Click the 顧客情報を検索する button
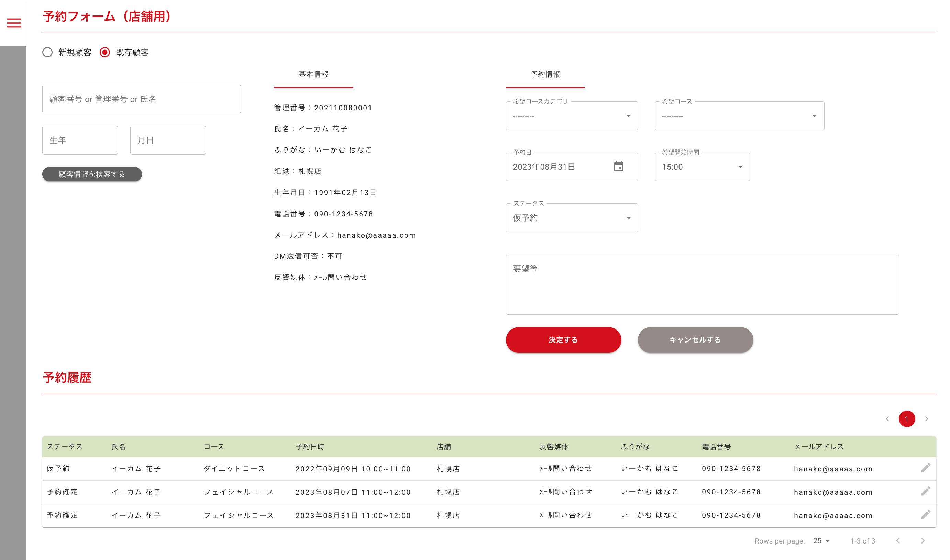 92,174
